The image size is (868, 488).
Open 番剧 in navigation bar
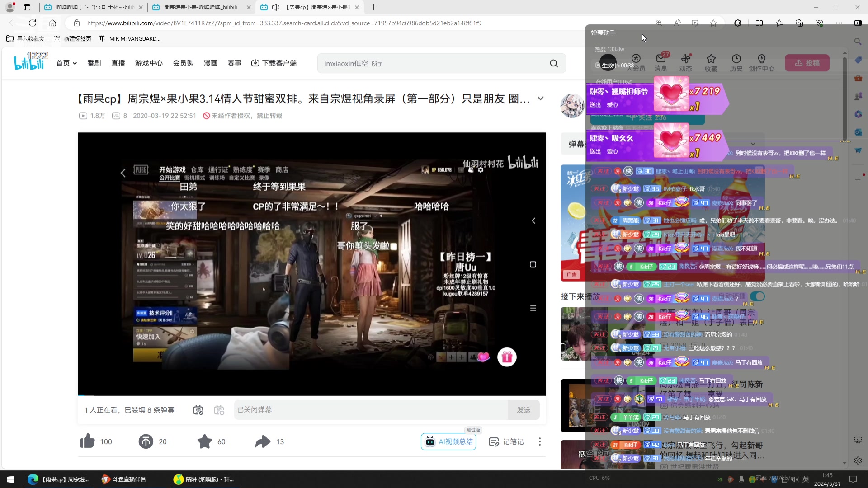click(x=94, y=63)
